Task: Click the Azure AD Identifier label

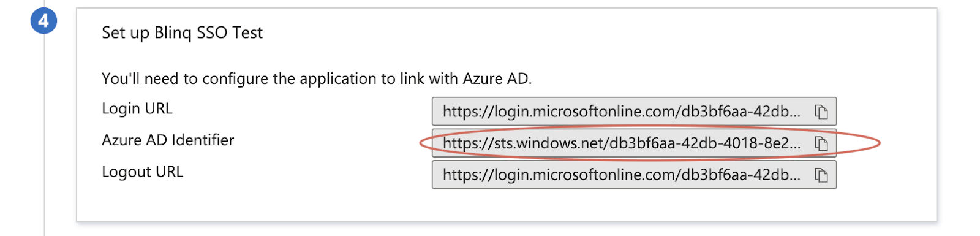Action: click(x=168, y=140)
